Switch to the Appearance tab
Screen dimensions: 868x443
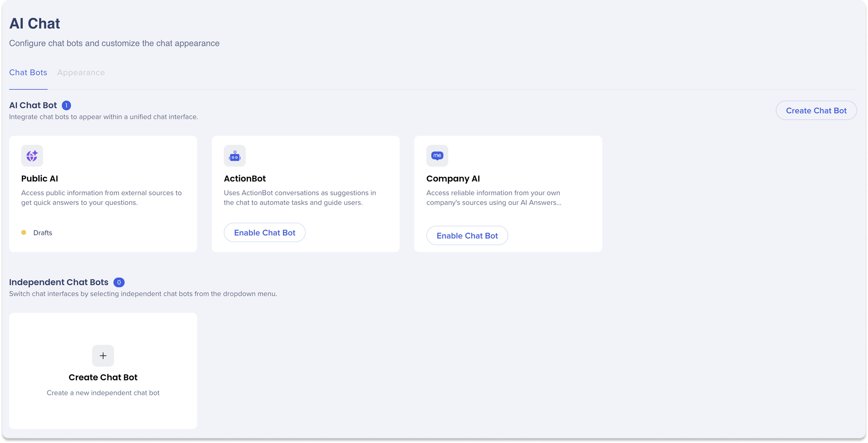[x=81, y=72]
